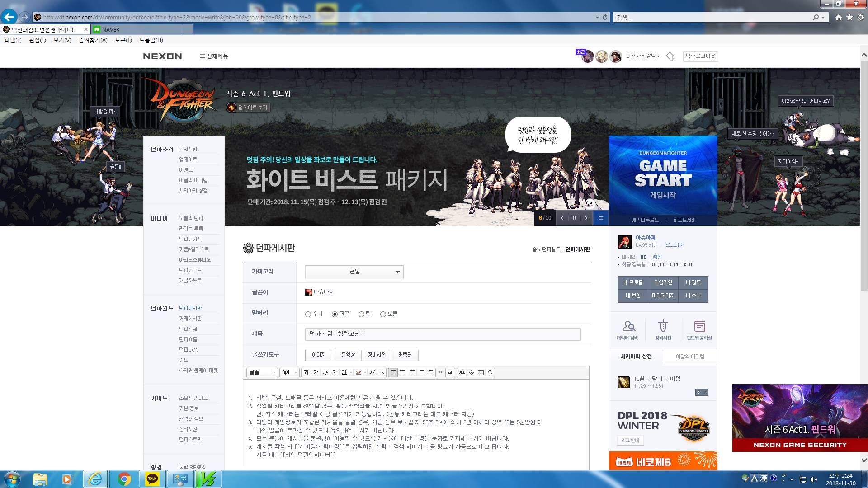Open the category dropdown showing 공통

pos(354,272)
